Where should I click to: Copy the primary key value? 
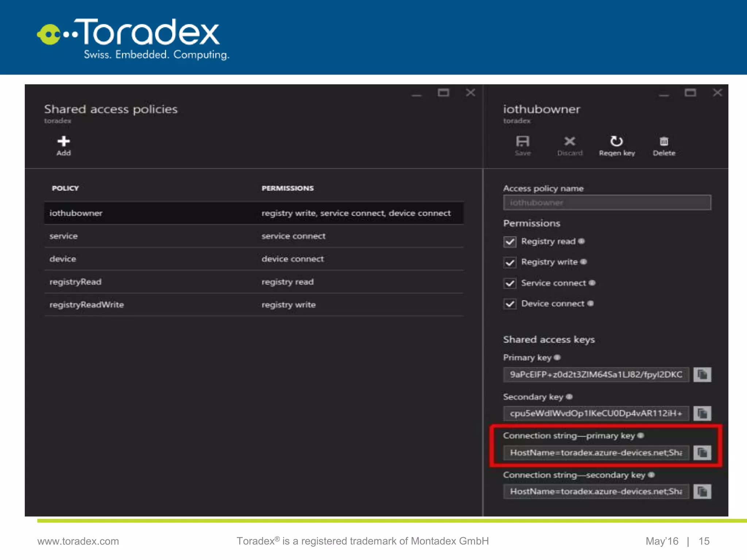[702, 374]
